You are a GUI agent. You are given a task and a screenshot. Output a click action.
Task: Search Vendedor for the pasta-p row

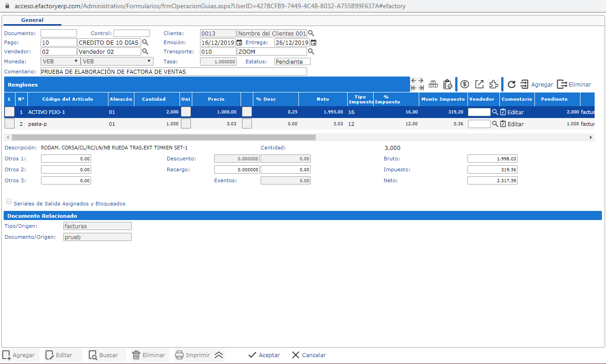coord(495,124)
